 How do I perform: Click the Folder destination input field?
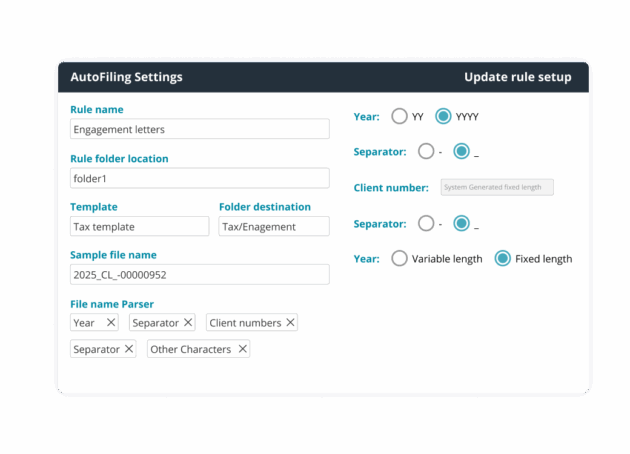point(273,227)
